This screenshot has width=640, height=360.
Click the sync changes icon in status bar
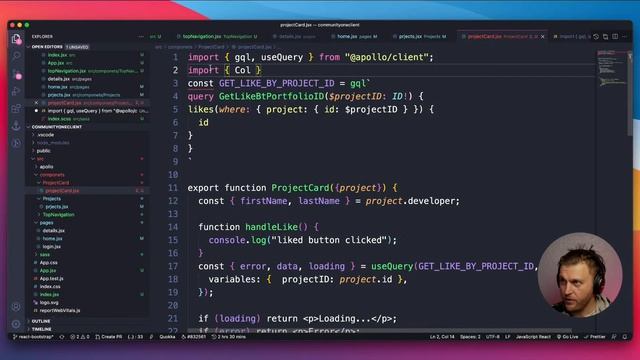(x=62, y=337)
